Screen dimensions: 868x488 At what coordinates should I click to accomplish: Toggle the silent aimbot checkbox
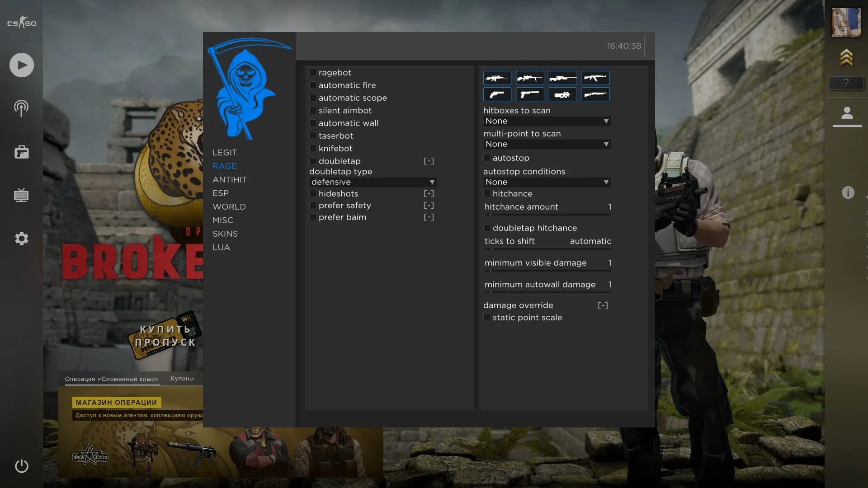click(312, 110)
